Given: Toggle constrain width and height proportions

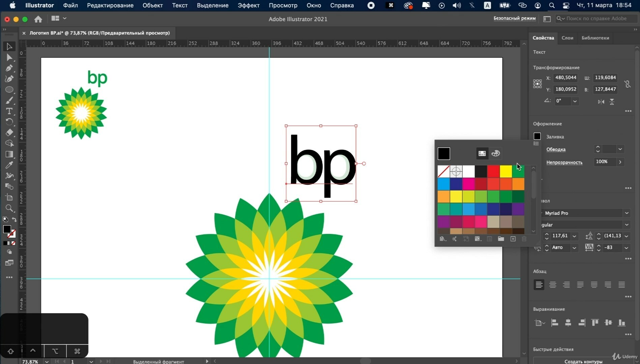Looking at the screenshot, I should click(x=627, y=84).
